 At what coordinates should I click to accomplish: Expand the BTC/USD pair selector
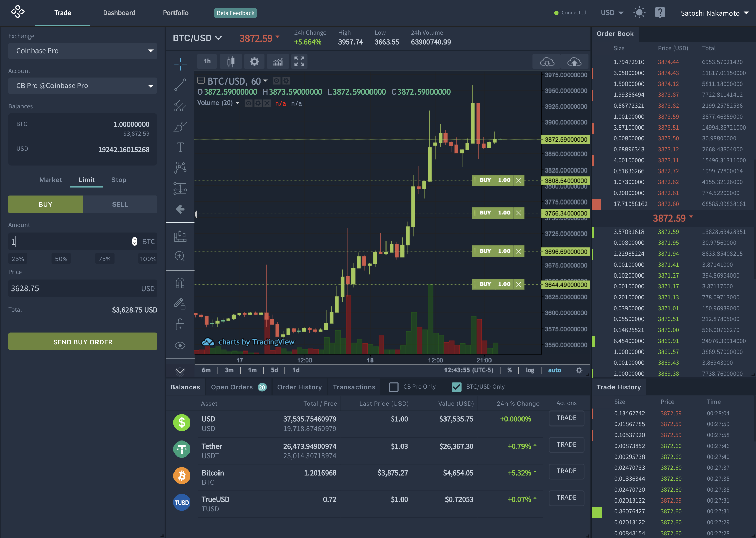tap(197, 38)
